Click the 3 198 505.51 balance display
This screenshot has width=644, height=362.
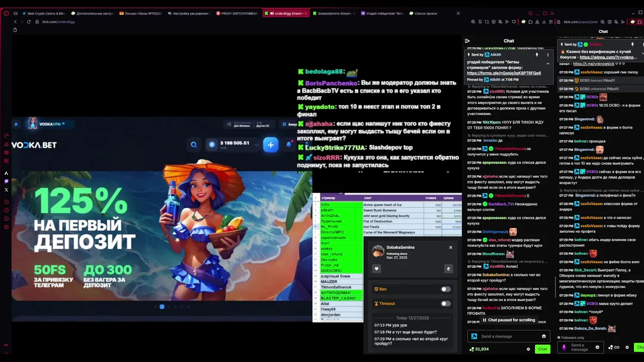click(x=234, y=143)
